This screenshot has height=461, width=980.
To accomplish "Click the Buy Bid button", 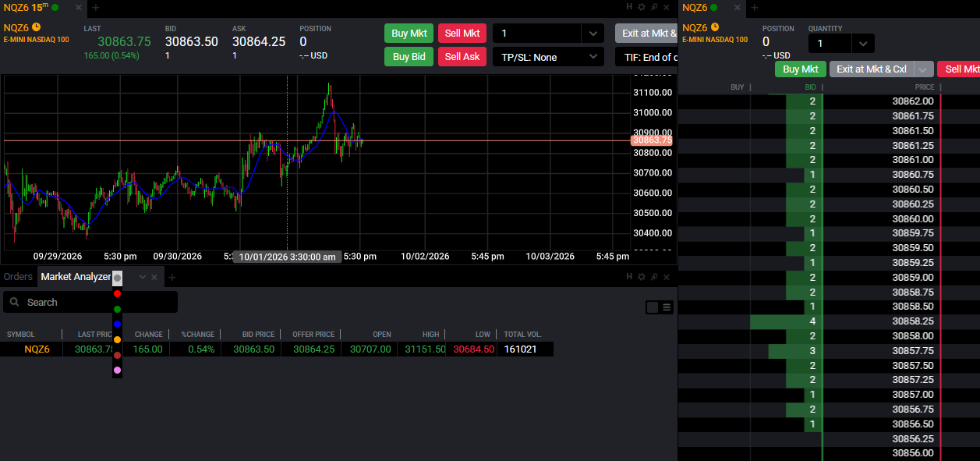I will [x=409, y=57].
